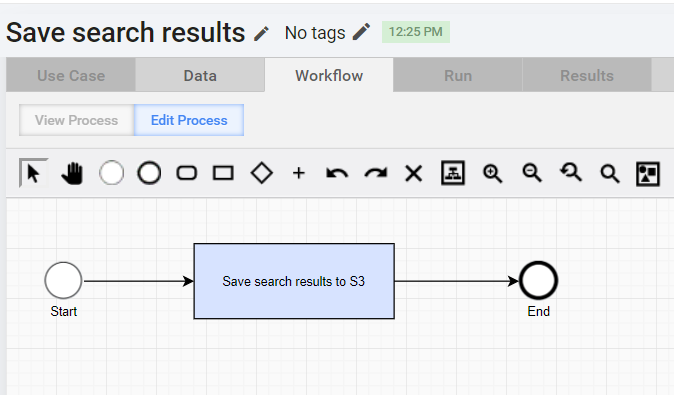Select the Workflow tab
Viewport: 674px width, 395px height.
329,75
